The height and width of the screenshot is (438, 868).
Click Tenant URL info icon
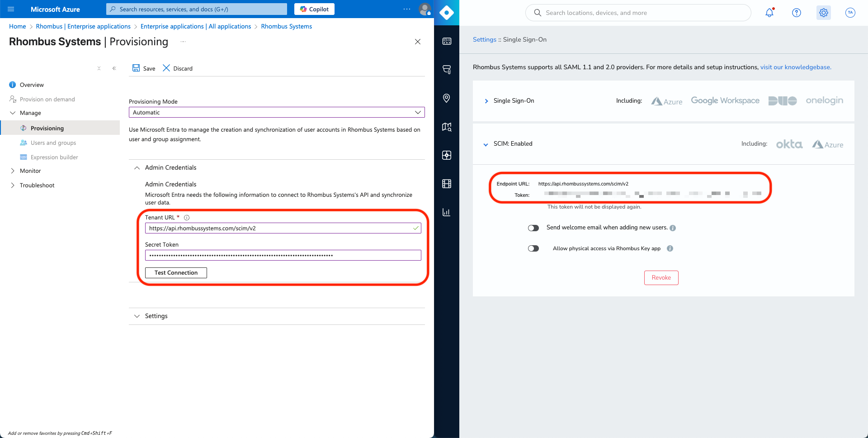click(187, 218)
